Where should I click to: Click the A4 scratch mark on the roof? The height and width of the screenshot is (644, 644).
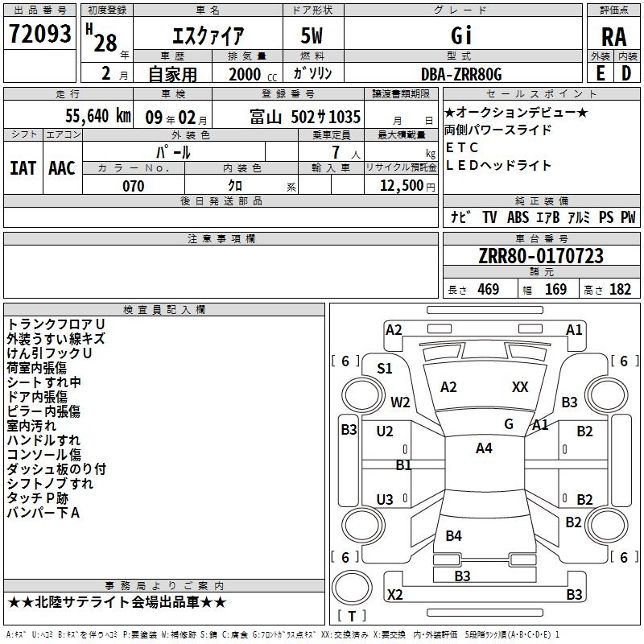pyautogui.click(x=484, y=448)
